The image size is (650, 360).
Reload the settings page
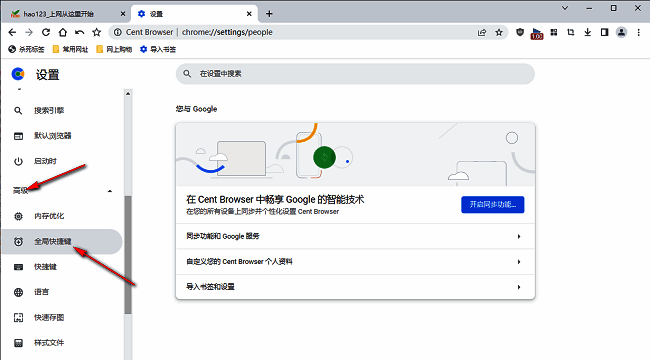46,32
